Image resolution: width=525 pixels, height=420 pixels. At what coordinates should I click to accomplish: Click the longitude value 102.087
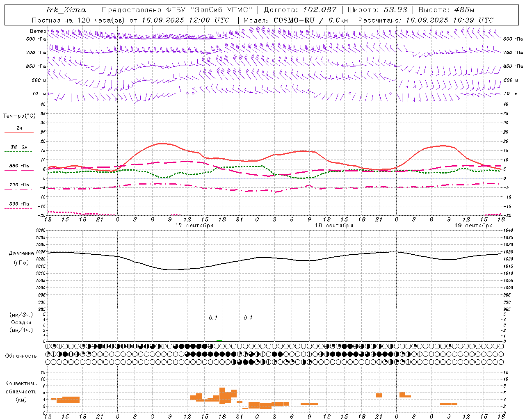click(x=320, y=10)
